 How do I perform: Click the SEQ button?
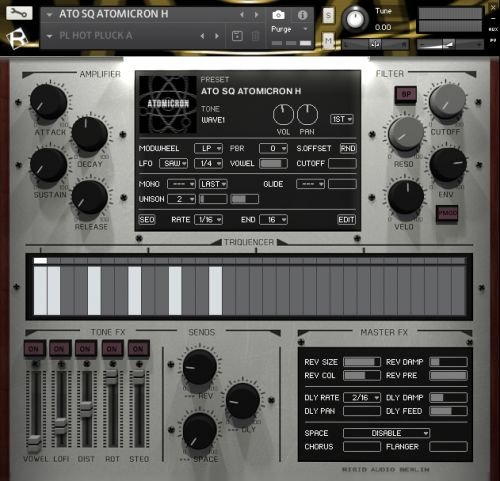[x=147, y=220]
